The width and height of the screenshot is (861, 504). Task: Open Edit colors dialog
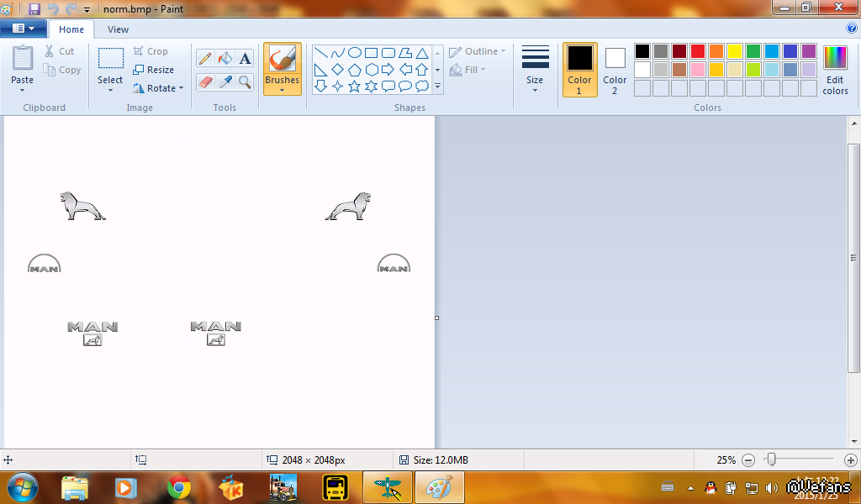click(835, 69)
